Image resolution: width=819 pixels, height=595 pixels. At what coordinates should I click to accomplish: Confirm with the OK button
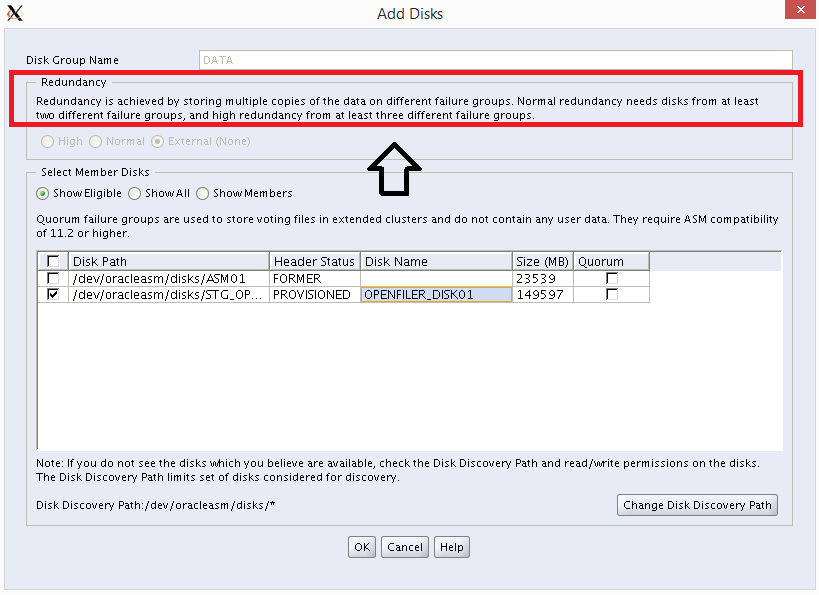pos(362,547)
